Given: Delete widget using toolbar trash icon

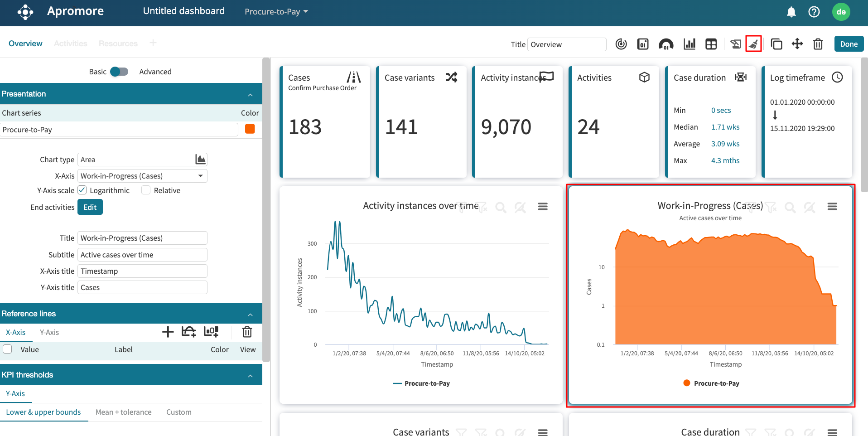Looking at the screenshot, I should [818, 44].
